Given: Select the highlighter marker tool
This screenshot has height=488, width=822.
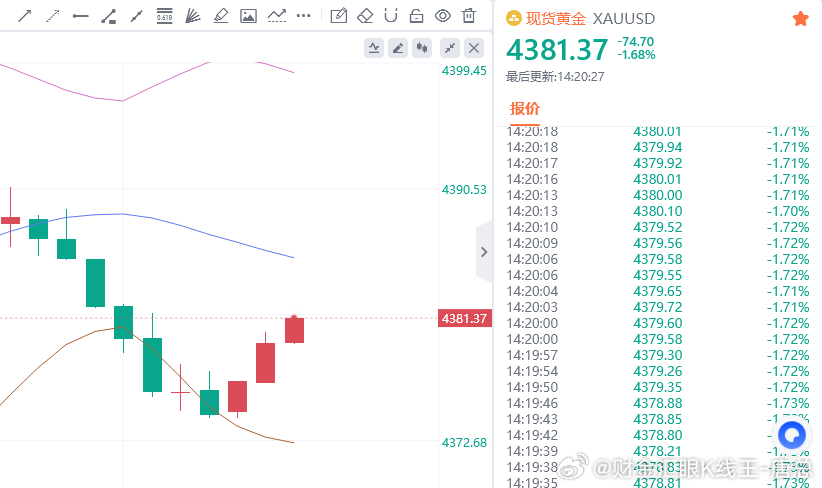Looking at the screenshot, I should [x=221, y=16].
